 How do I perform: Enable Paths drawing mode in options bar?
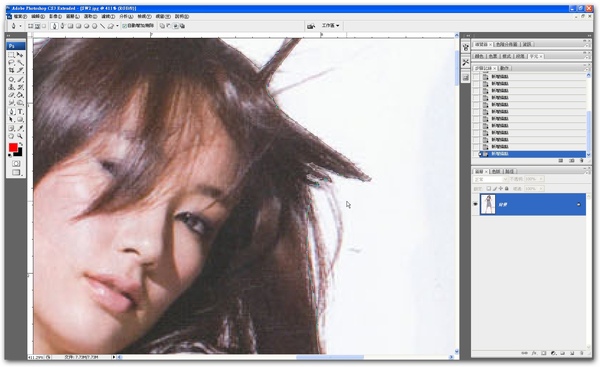38,26
